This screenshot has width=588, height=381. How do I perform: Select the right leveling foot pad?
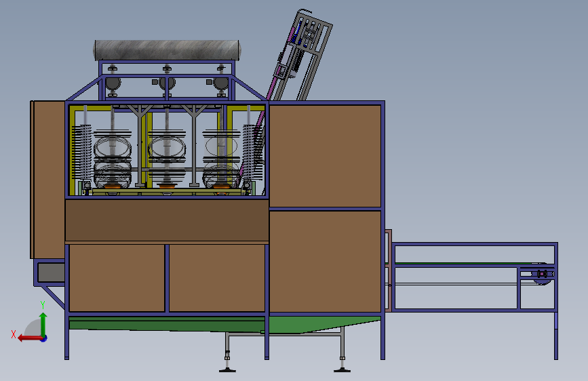(x=342, y=371)
